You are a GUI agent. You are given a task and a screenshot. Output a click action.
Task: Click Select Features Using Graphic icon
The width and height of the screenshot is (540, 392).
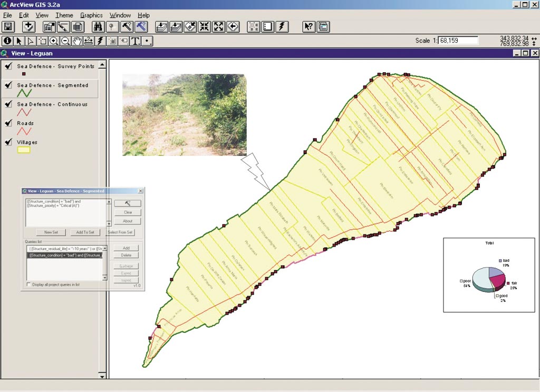pyautogui.click(x=254, y=26)
